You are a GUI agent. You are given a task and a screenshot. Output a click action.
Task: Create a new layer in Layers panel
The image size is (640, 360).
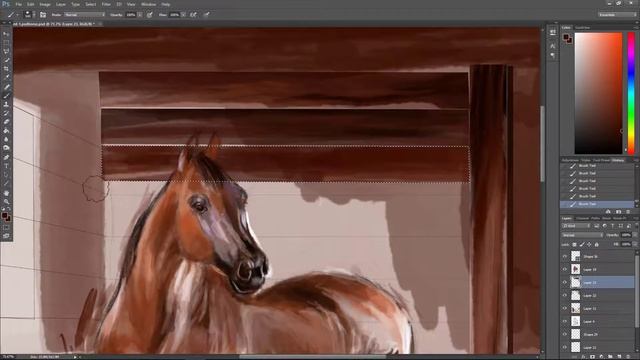[x=619, y=356]
